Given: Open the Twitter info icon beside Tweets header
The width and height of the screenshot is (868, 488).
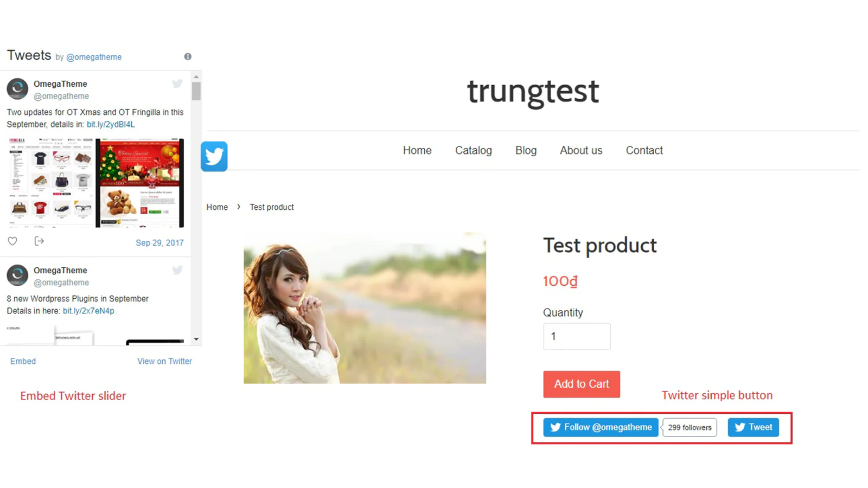Looking at the screenshot, I should (188, 56).
